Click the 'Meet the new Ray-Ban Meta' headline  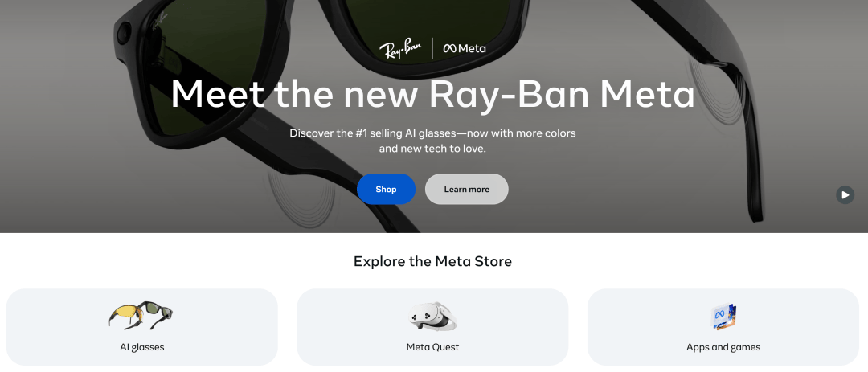point(432,94)
